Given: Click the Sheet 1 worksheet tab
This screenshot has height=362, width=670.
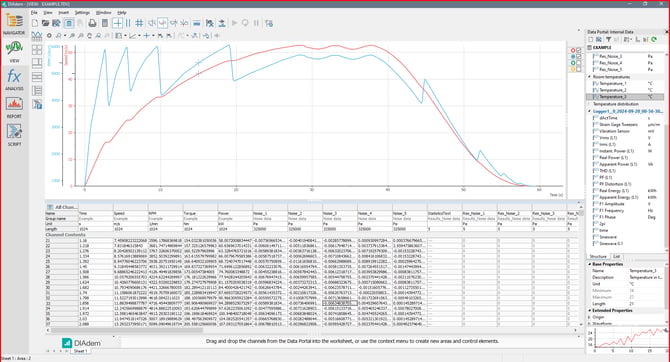Looking at the screenshot, I should [80, 351].
